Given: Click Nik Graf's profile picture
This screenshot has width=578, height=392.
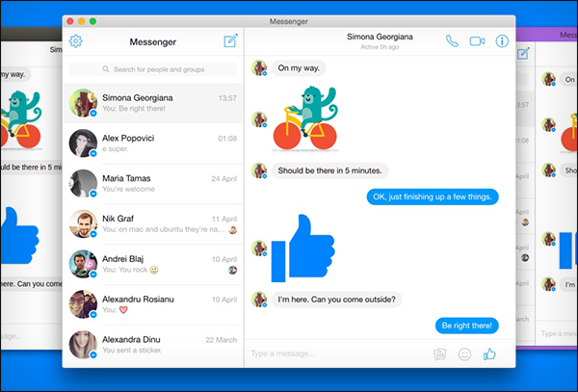Looking at the screenshot, I should (83, 223).
